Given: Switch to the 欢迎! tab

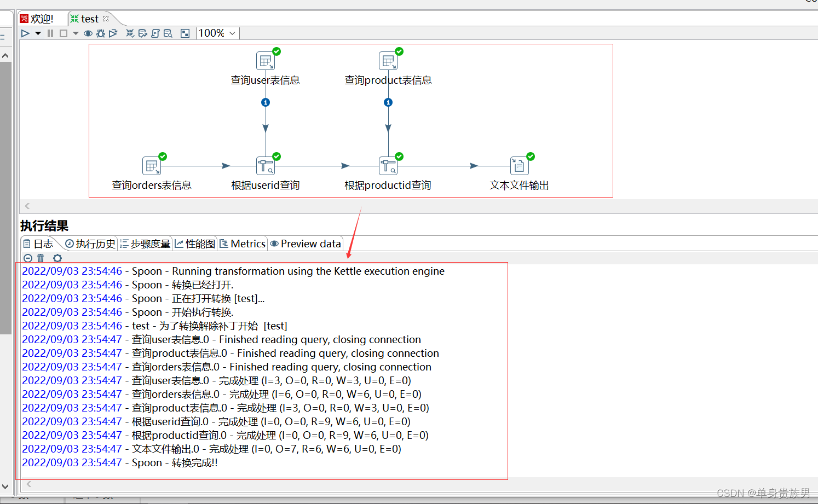Looking at the screenshot, I should (x=37, y=19).
